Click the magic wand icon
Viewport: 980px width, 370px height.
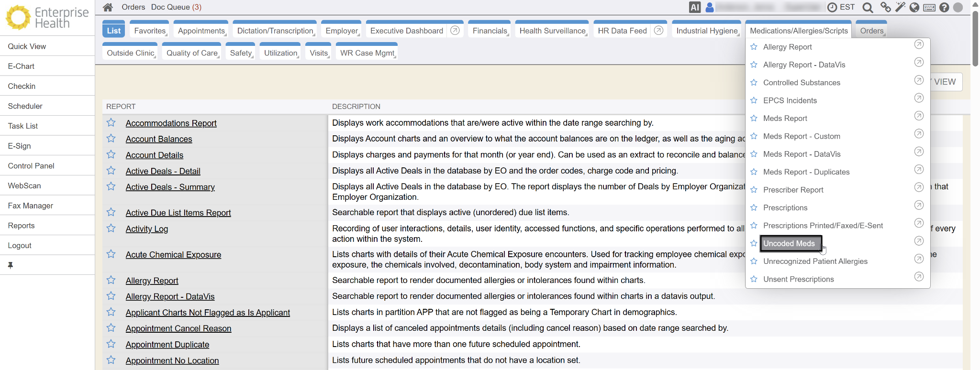tap(901, 7)
